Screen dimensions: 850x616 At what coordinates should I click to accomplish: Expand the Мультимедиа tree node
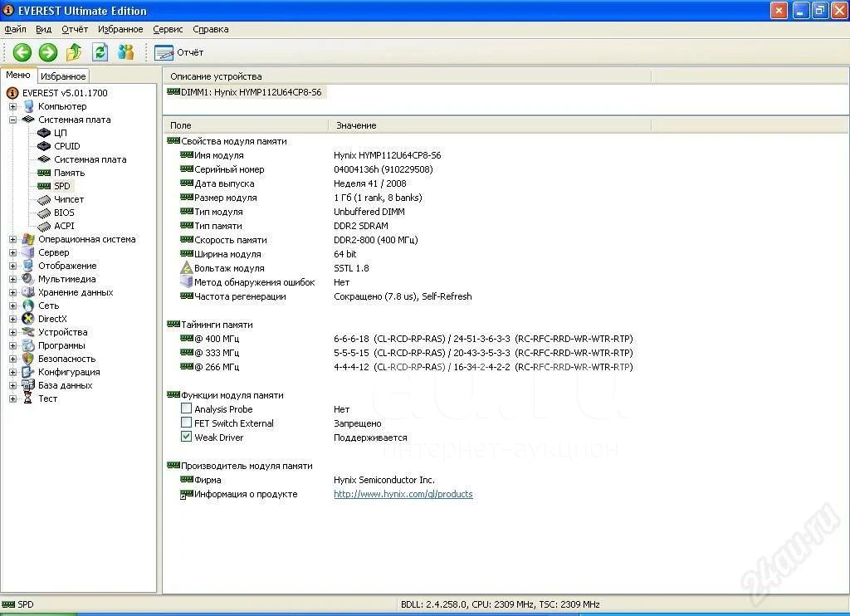pyautogui.click(x=13, y=279)
